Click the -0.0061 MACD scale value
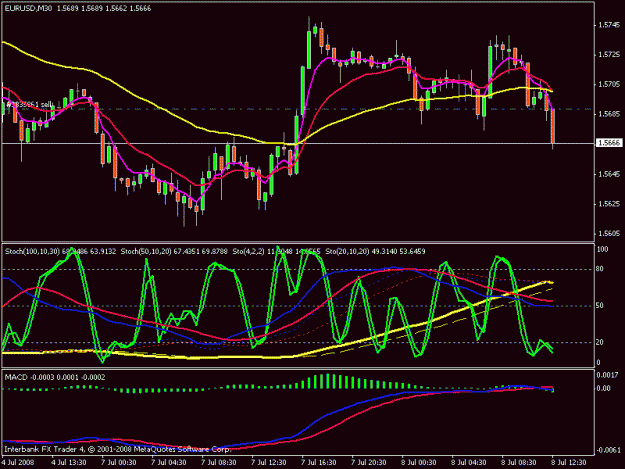The width and height of the screenshot is (625, 469). (608, 450)
